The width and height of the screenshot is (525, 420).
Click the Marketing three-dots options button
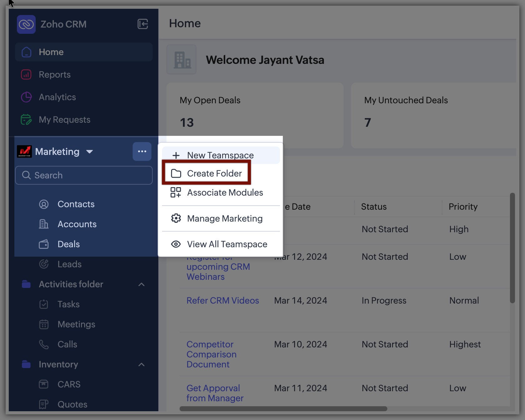[142, 151]
